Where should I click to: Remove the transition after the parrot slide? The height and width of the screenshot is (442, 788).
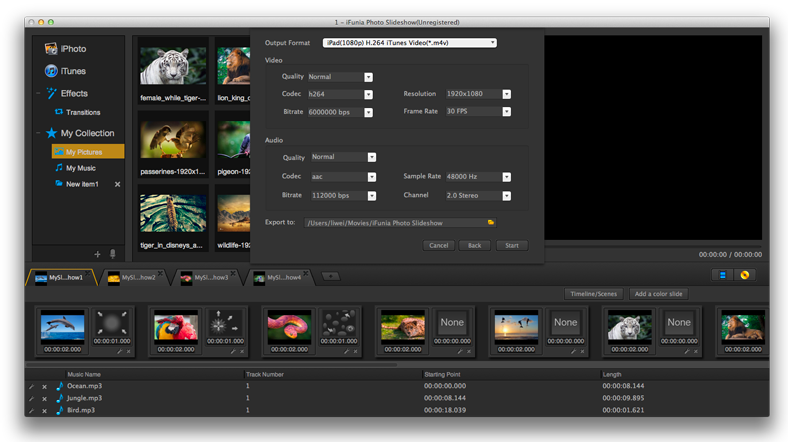[x=242, y=352]
